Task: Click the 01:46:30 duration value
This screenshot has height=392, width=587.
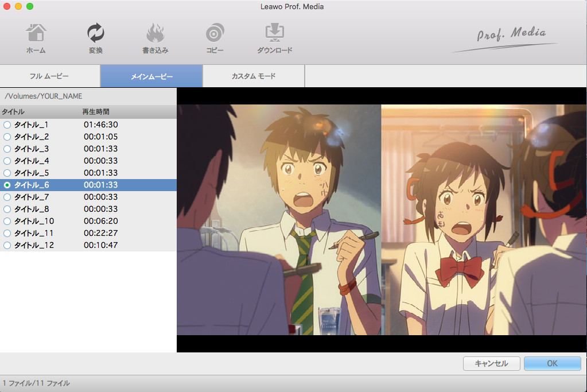Action: 101,125
